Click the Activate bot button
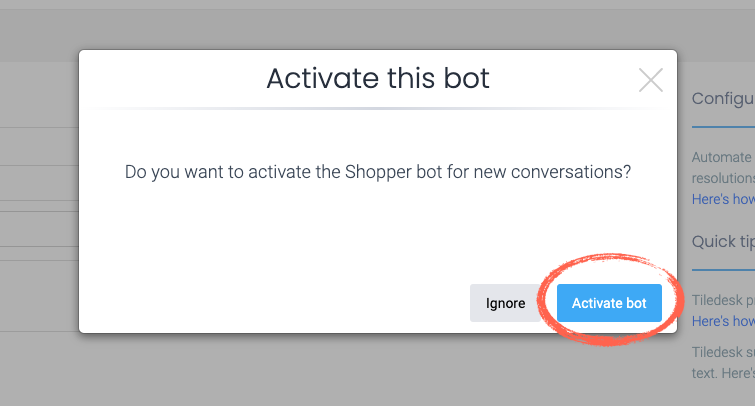 pos(609,303)
